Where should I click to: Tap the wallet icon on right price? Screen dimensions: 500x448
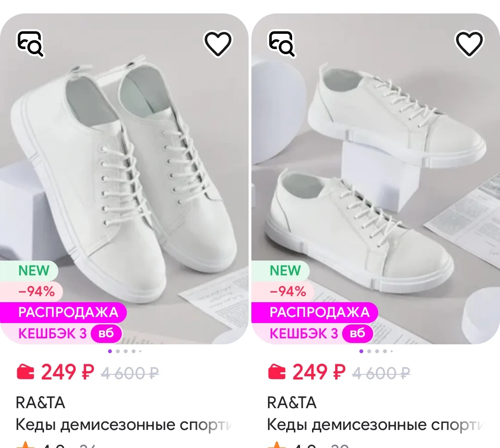click(x=277, y=372)
